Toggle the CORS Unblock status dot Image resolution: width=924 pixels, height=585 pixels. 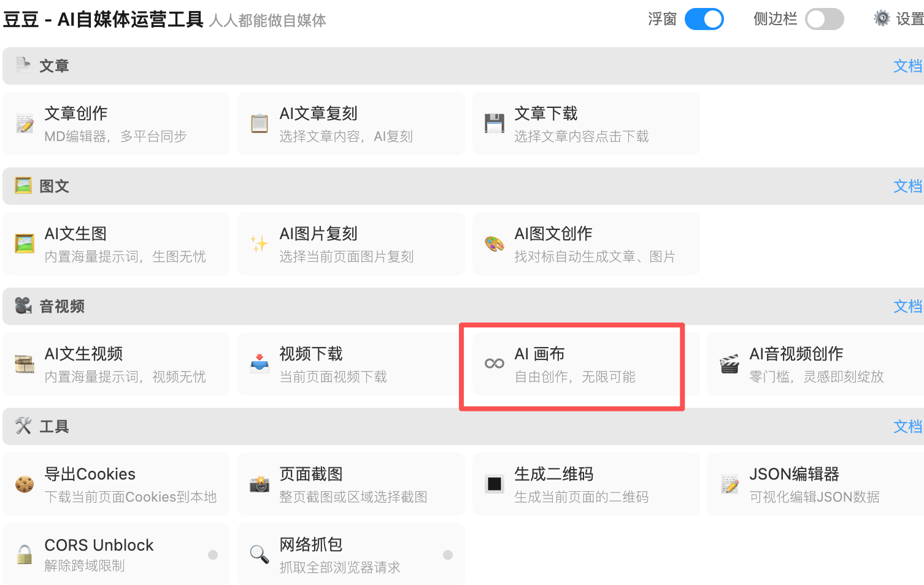coord(213,555)
